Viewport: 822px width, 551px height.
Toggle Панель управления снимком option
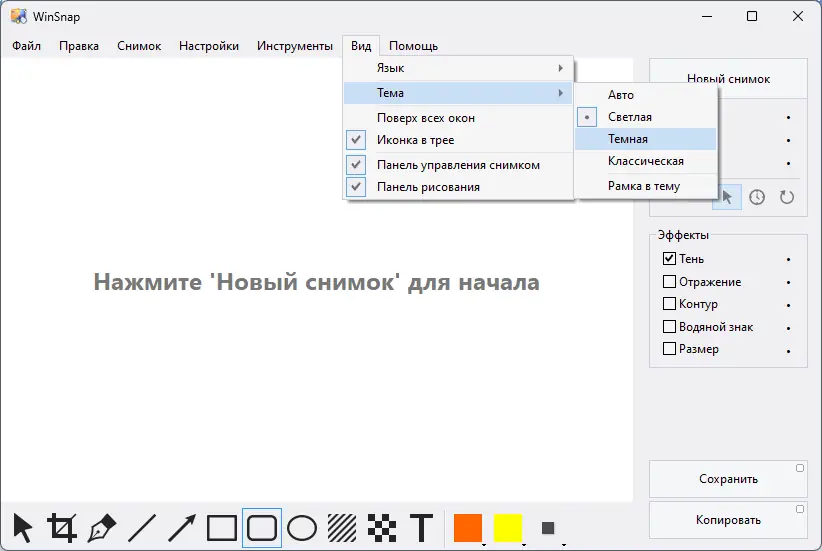(458, 165)
